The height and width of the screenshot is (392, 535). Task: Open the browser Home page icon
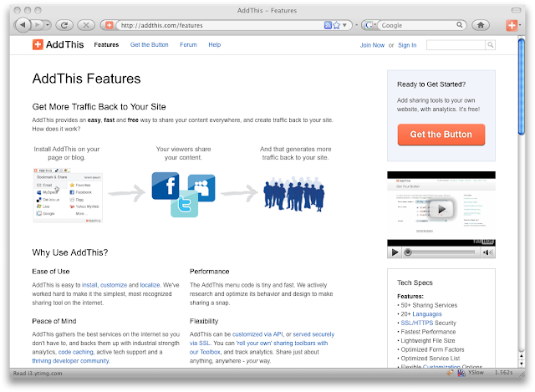(481, 25)
